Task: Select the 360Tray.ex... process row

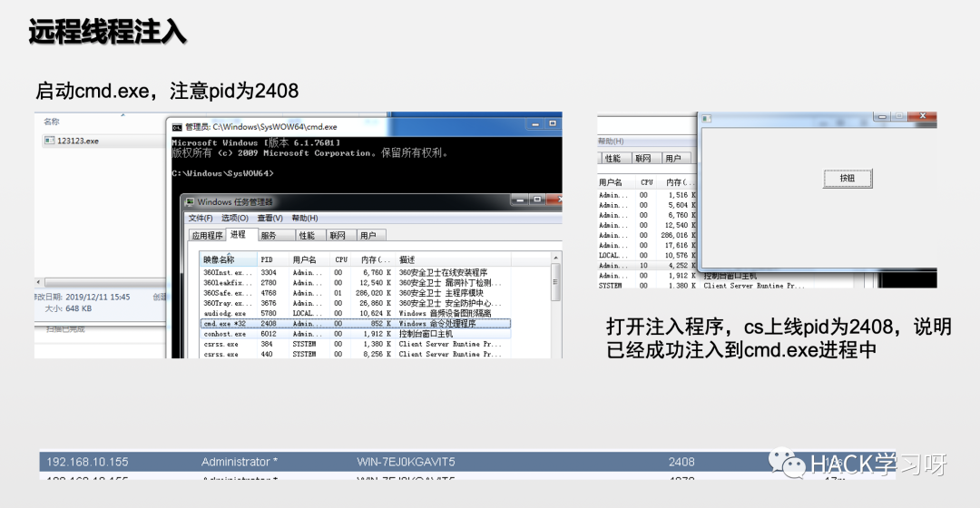Action: [355, 303]
